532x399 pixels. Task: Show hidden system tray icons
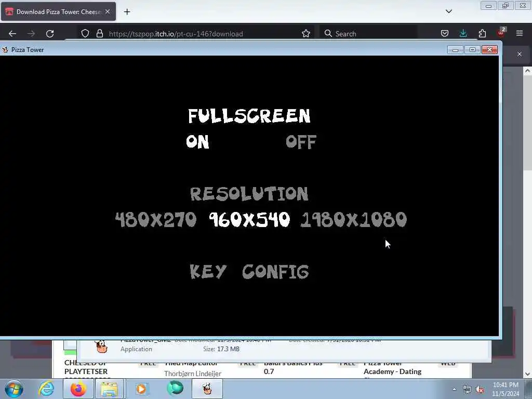[454, 390]
